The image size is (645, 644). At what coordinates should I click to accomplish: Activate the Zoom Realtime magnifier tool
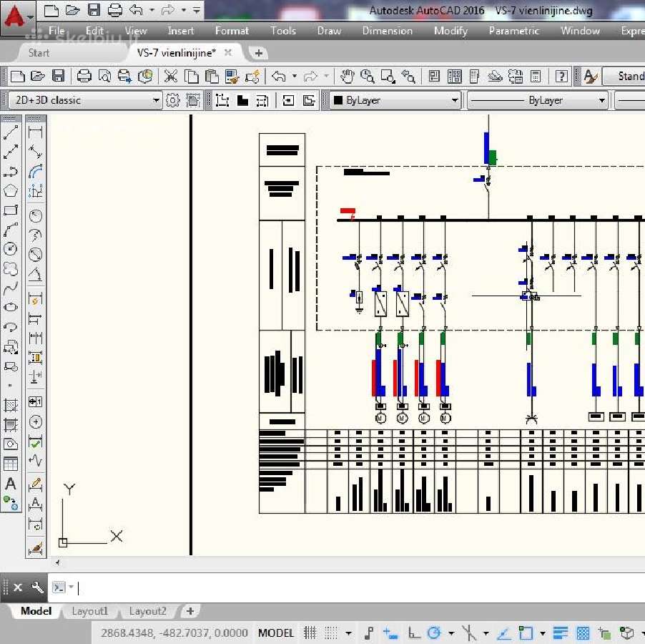pos(368,76)
